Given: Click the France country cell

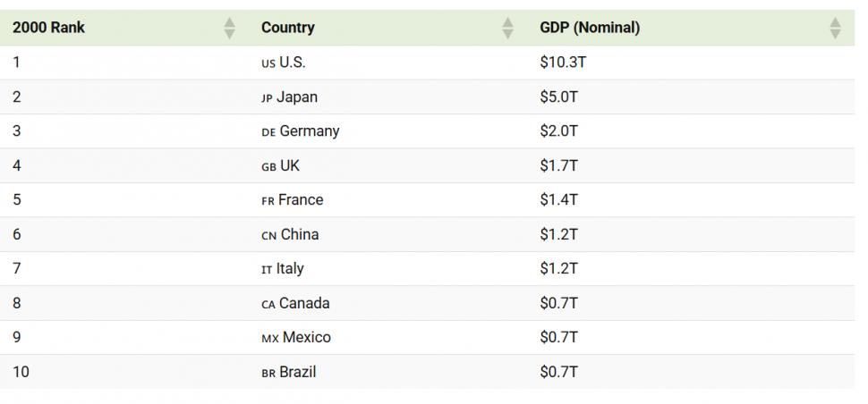Looking at the screenshot, I should click(301, 200).
